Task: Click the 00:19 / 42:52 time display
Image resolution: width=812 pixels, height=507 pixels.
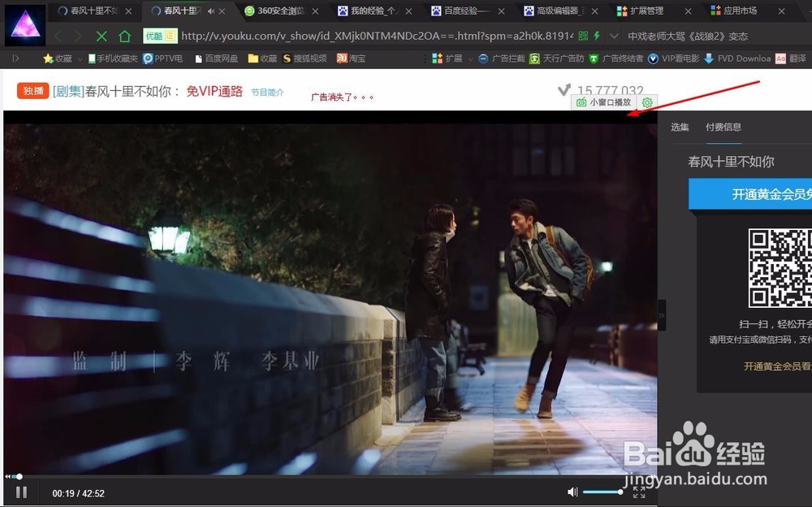Action: (78, 493)
